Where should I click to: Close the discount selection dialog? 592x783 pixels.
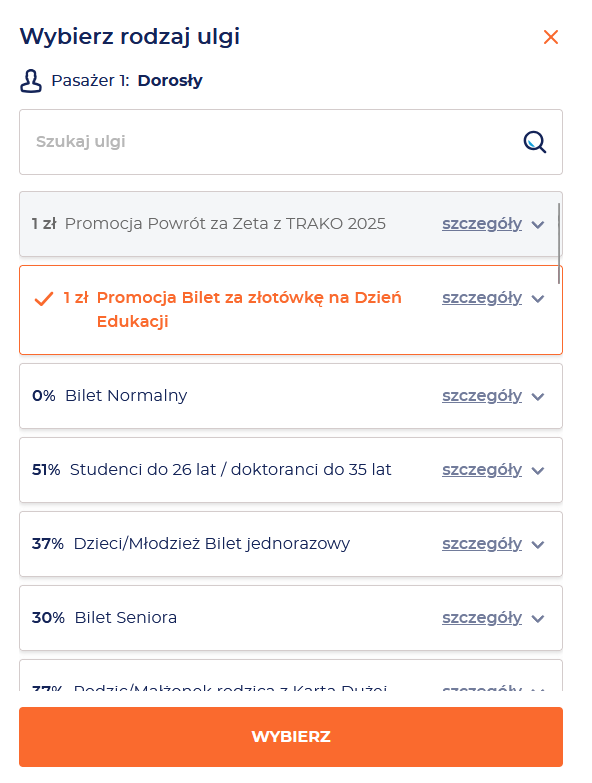[x=551, y=37]
